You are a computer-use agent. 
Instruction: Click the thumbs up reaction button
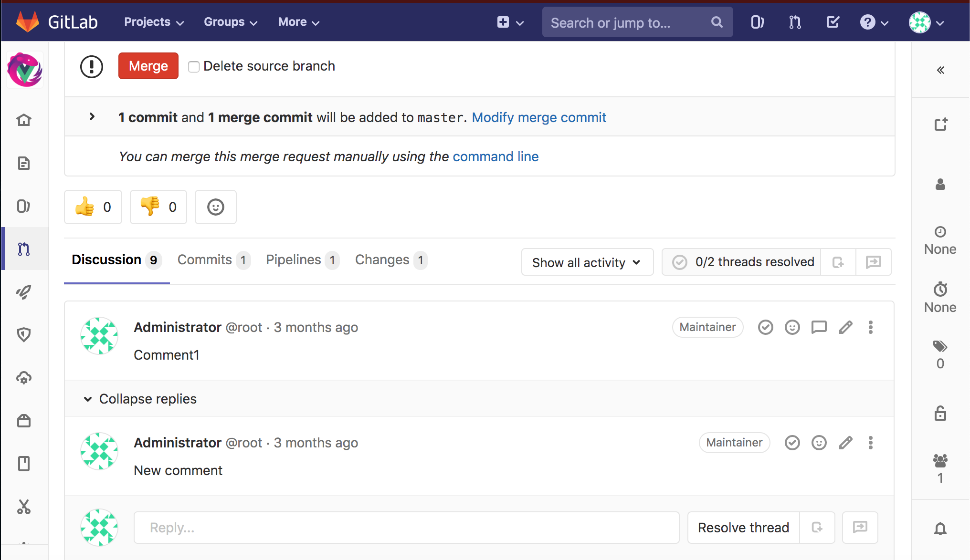[x=93, y=207]
